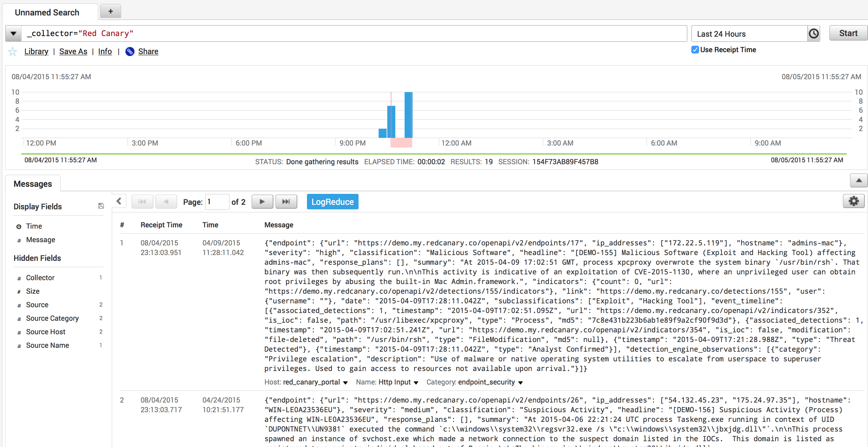Open the Category endpoint_security dropdown

(521, 383)
